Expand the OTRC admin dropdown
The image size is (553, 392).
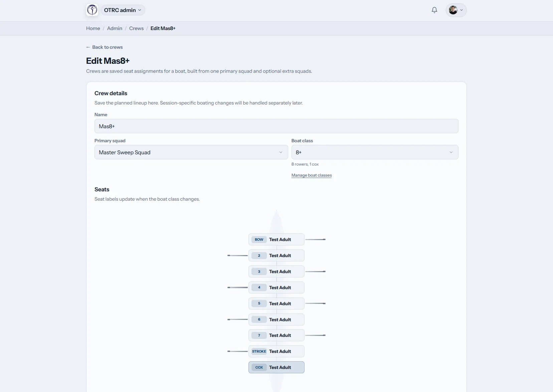pyautogui.click(x=123, y=10)
